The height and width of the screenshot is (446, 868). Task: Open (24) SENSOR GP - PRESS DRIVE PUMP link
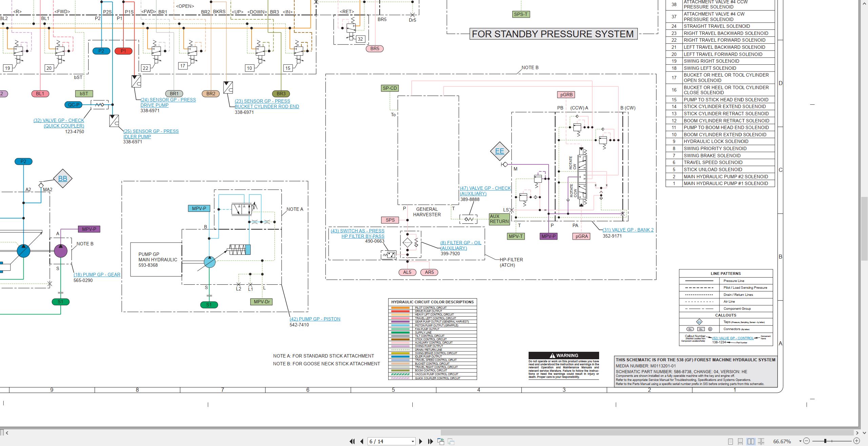coord(168,102)
